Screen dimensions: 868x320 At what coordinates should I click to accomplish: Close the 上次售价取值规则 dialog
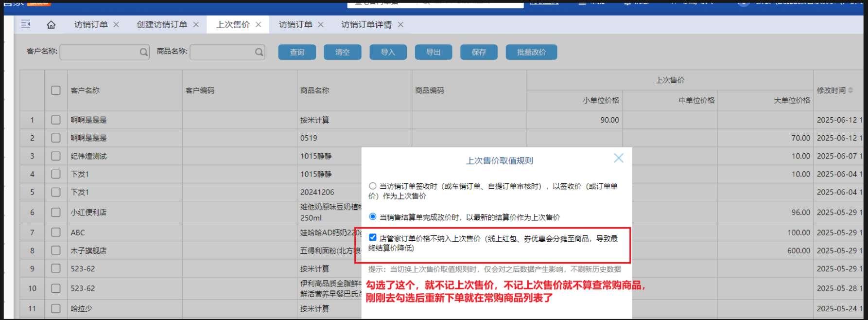[618, 158]
